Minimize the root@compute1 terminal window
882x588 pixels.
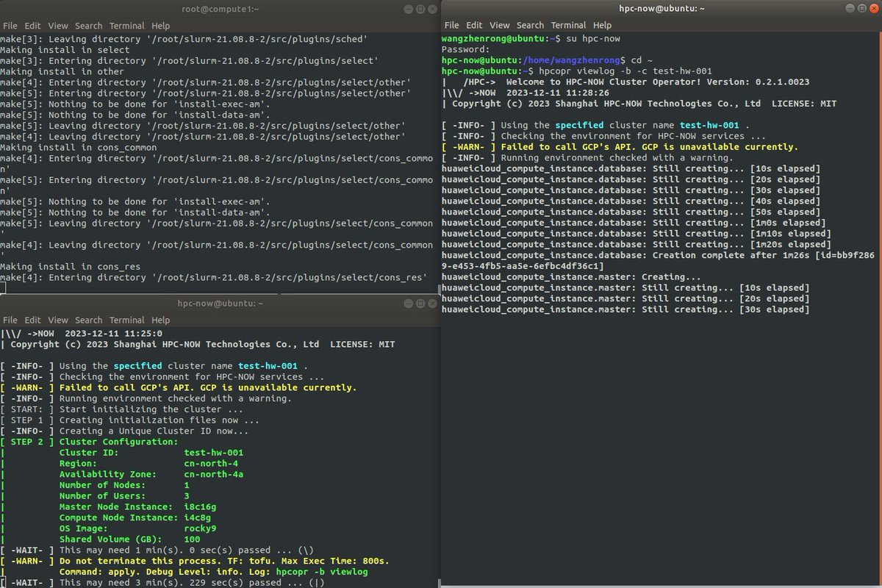408,10
